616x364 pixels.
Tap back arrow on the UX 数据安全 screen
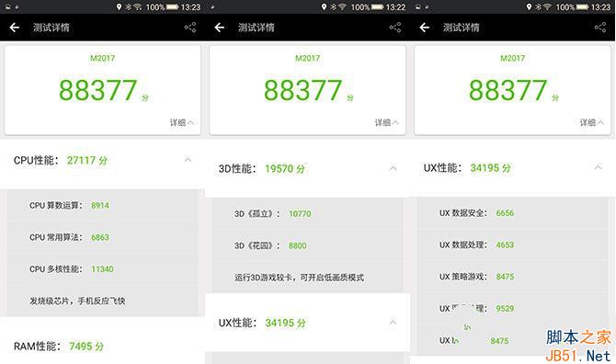tap(425, 27)
